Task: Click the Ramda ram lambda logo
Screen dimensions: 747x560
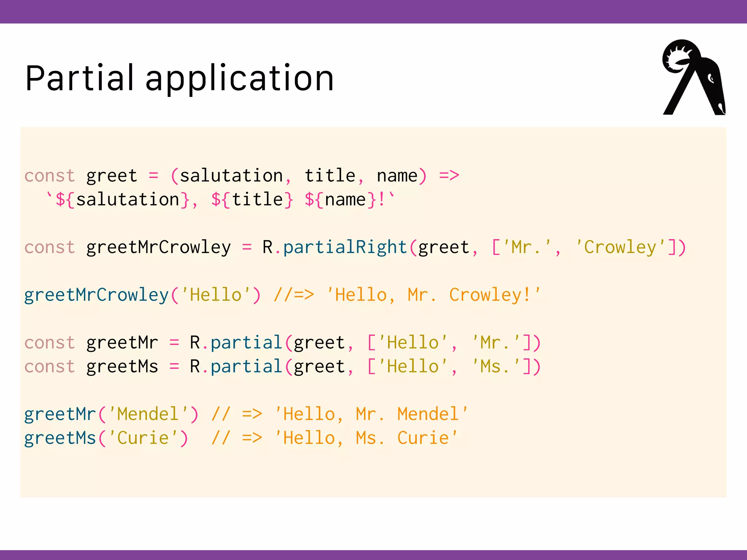Action: (693, 78)
